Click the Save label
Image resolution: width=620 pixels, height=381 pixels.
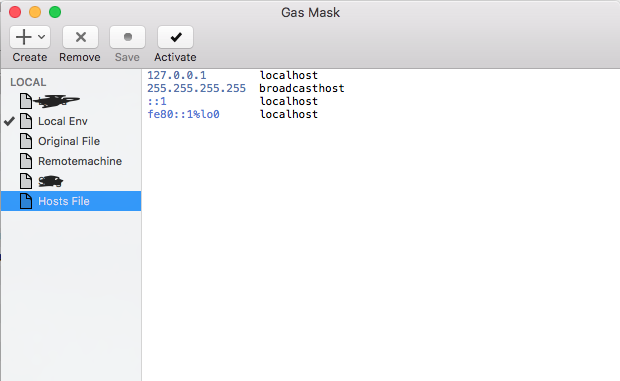pos(127,57)
